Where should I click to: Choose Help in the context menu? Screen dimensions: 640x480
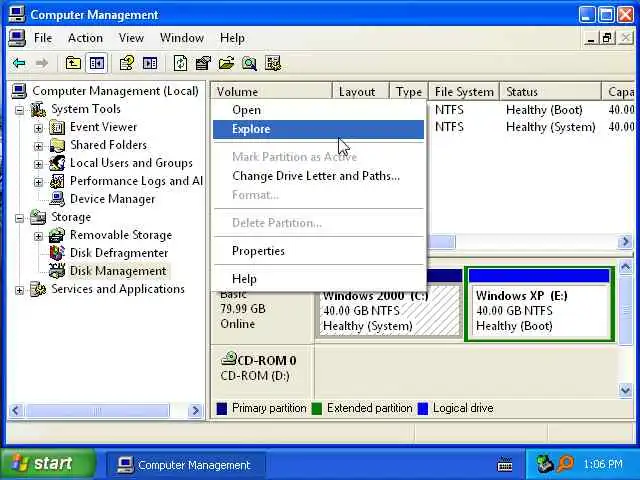point(318,279)
